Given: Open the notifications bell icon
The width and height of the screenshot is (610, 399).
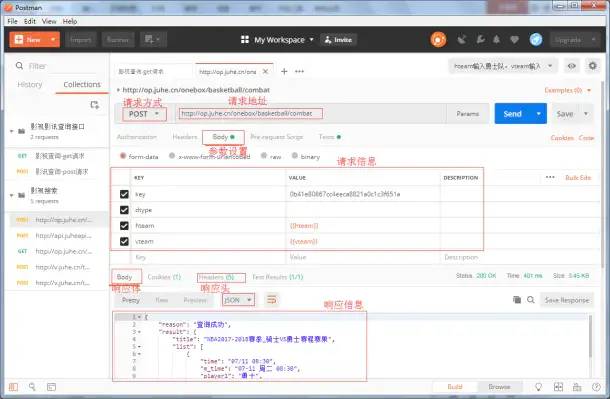Looking at the screenshot, I should 496,39.
